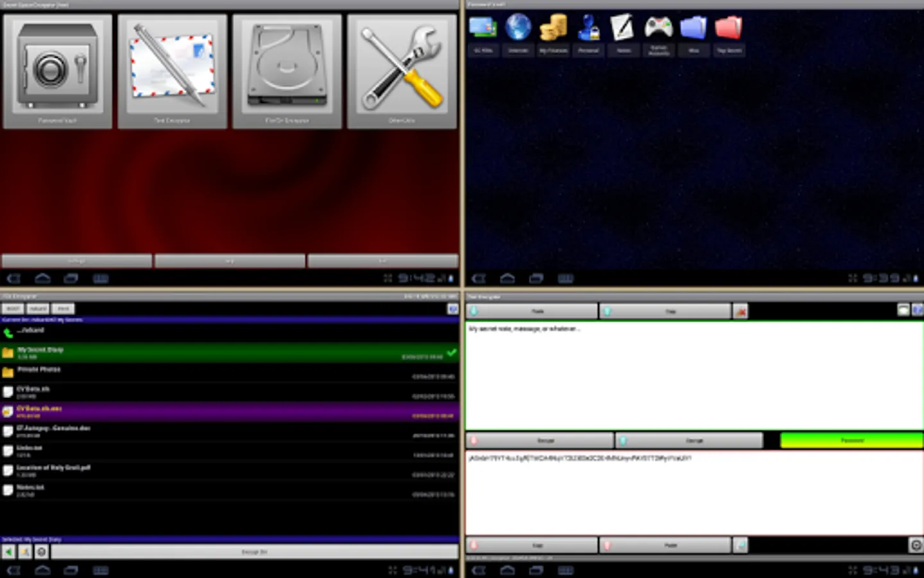924x578 pixels.
Task: Click the red X clear icon in text encryptor
Action: [740, 311]
